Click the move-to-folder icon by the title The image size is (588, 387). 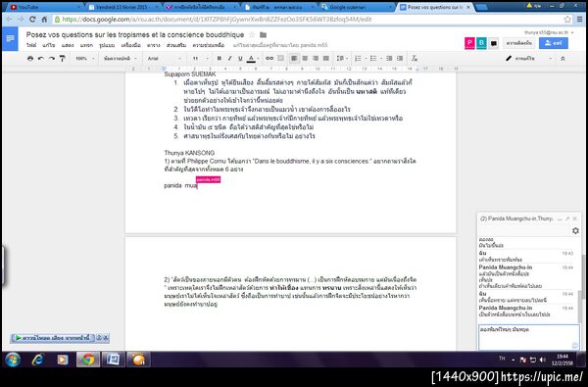[x=264, y=35]
